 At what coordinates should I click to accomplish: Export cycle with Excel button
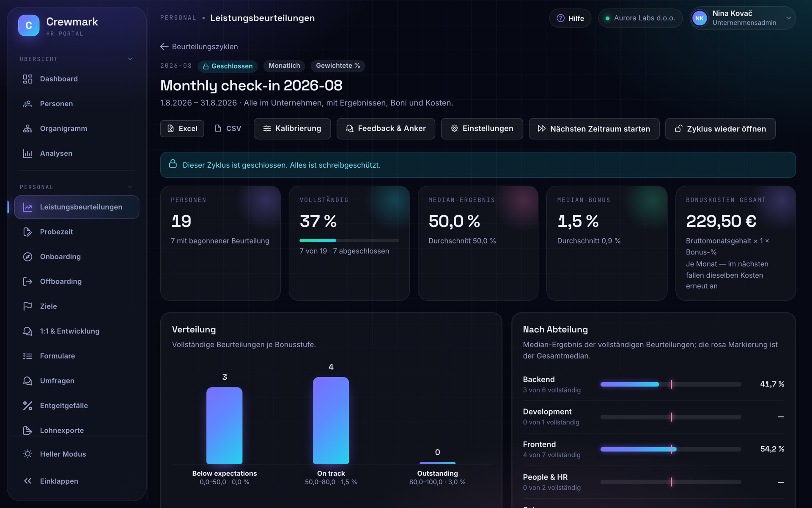pyautogui.click(x=182, y=129)
